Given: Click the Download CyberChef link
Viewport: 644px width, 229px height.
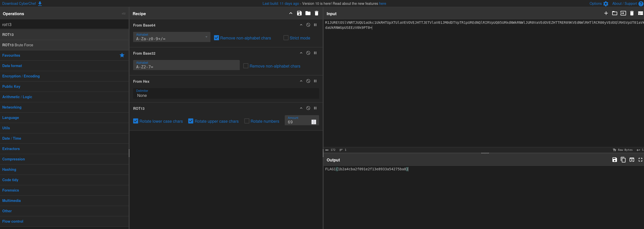Looking at the screenshot, I should (19, 4).
